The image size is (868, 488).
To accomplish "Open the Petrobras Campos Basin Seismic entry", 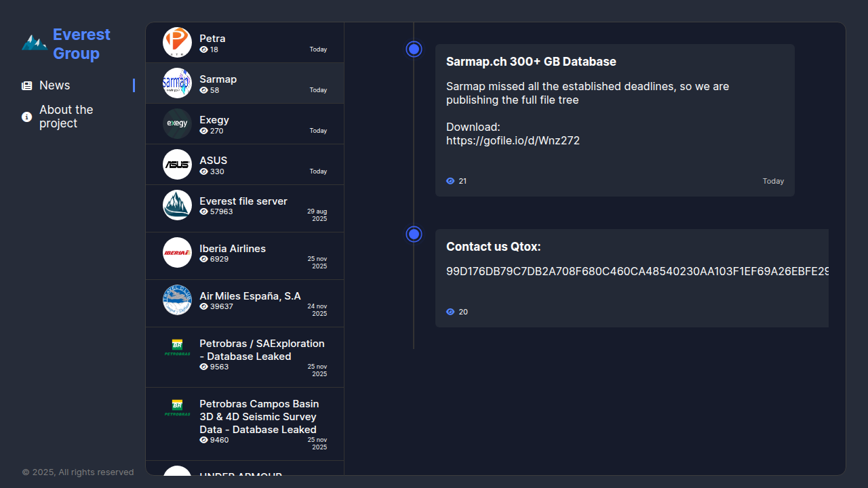I will 258,417.
